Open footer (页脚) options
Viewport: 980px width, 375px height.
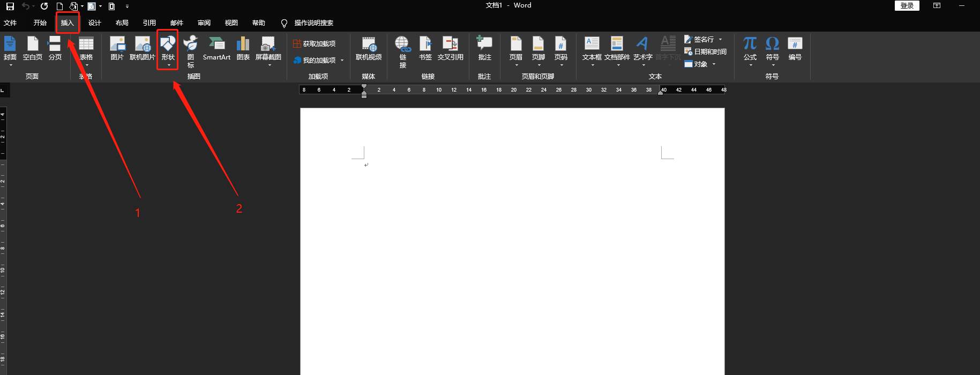538,51
